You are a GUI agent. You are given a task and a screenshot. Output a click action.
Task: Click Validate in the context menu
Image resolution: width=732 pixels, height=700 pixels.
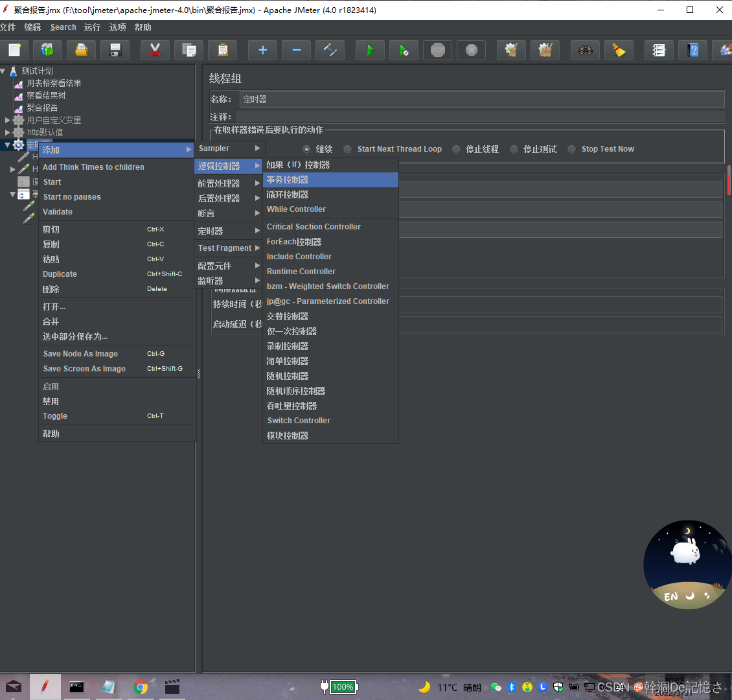[x=117, y=212]
